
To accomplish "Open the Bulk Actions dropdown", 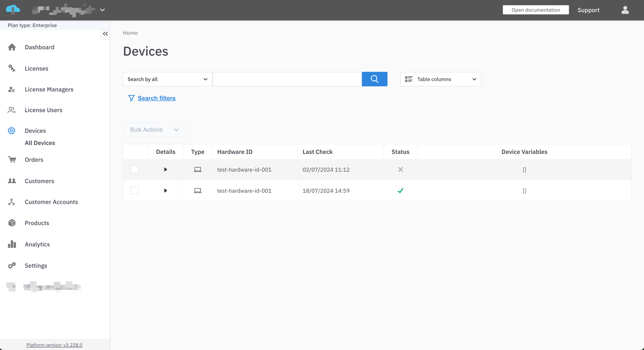I will tap(155, 130).
